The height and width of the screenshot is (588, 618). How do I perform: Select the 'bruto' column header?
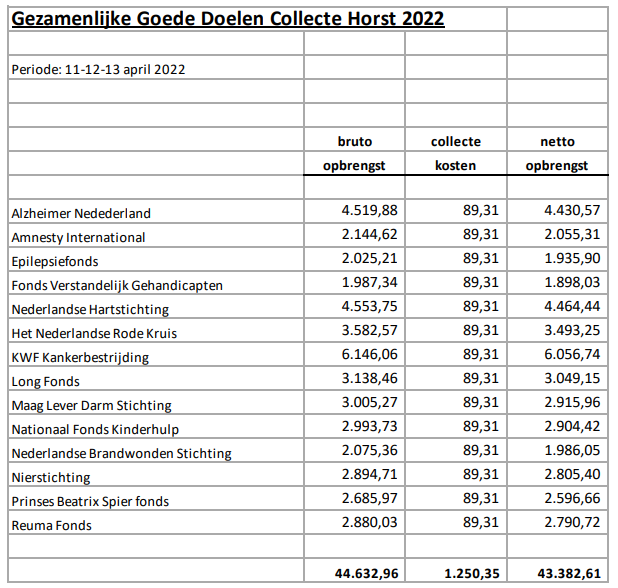point(354,141)
